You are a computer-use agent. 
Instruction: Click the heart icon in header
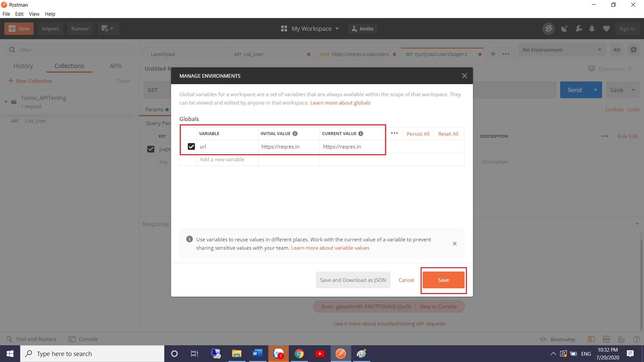606,28
